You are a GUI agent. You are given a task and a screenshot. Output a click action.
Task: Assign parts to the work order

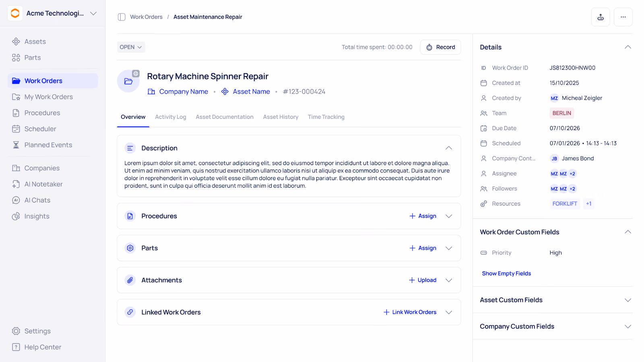tap(423, 248)
